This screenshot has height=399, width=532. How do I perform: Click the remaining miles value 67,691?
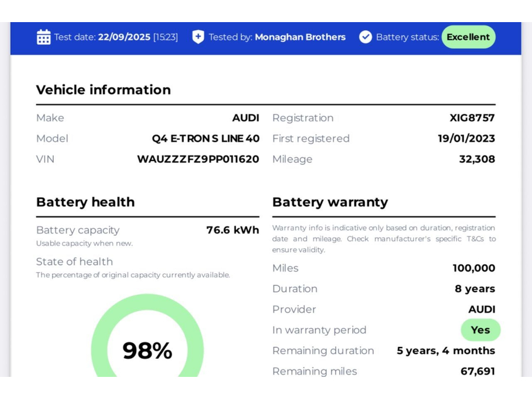(478, 371)
